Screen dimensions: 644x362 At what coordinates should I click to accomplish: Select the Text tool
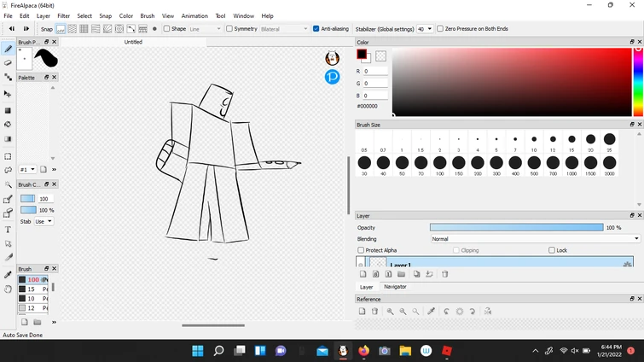click(x=9, y=230)
